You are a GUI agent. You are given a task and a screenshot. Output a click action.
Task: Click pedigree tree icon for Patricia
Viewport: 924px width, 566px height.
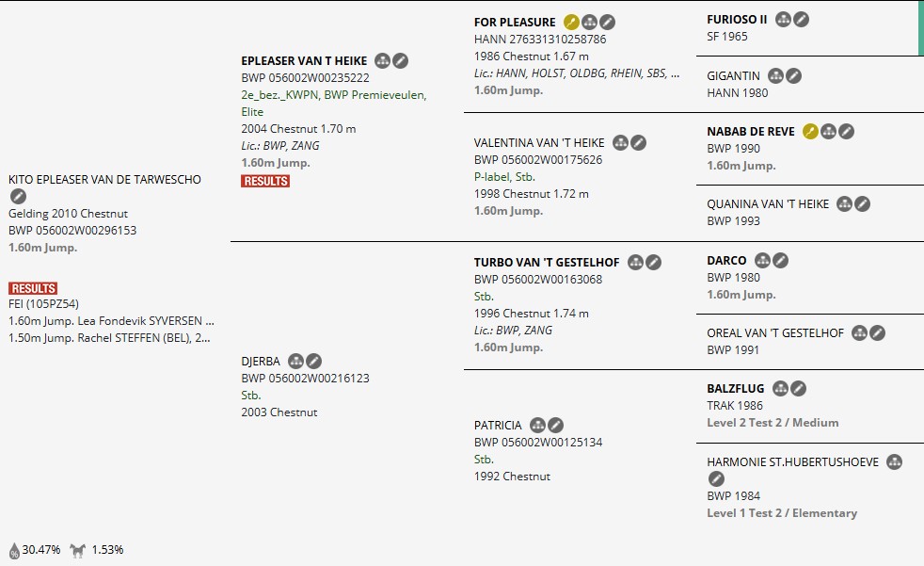538,426
